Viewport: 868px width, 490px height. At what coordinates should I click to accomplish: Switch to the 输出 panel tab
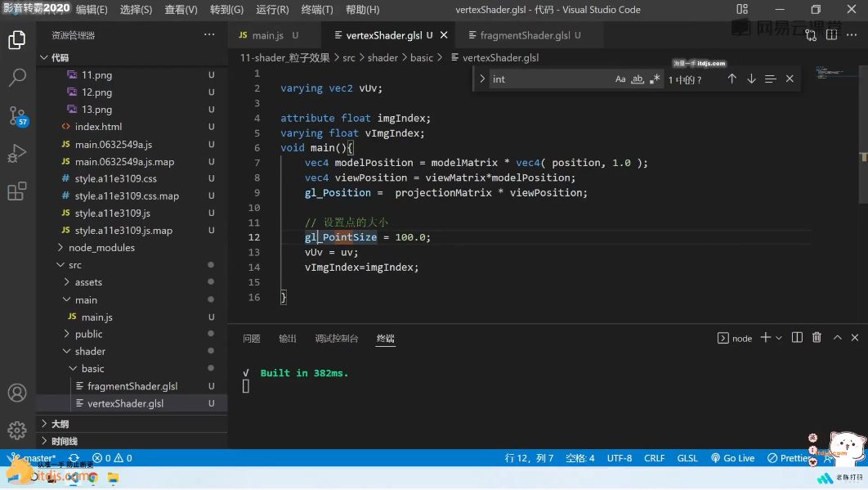click(x=288, y=339)
